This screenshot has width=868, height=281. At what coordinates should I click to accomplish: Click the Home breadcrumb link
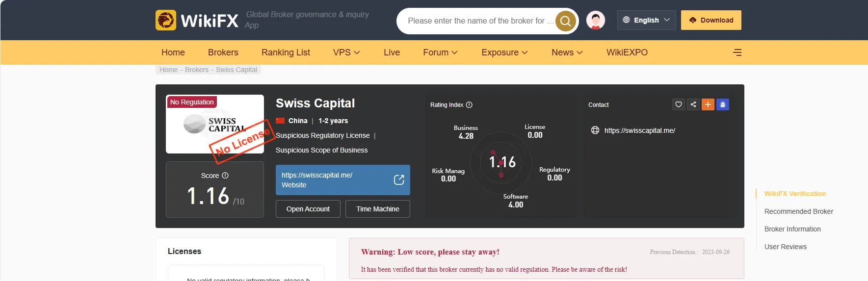tap(168, 70)
